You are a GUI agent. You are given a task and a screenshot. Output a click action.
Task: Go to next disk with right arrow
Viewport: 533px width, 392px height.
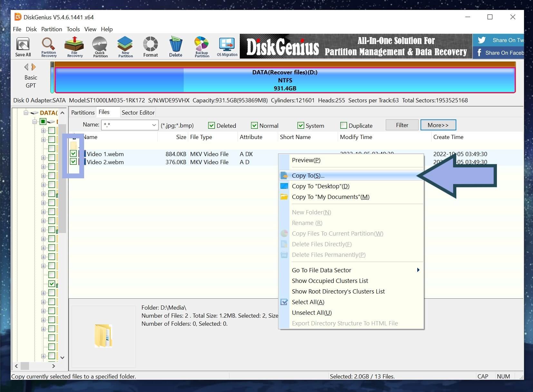point(34,67)
